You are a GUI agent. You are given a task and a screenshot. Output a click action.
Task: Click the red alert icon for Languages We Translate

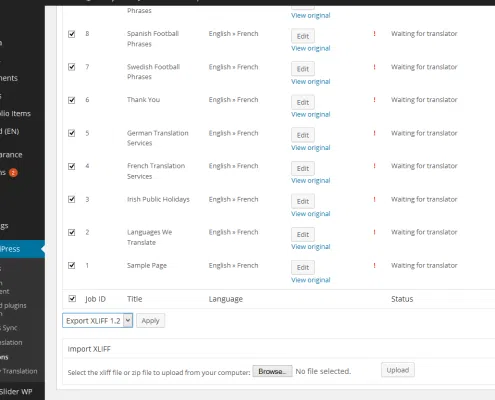coord(374,232)
